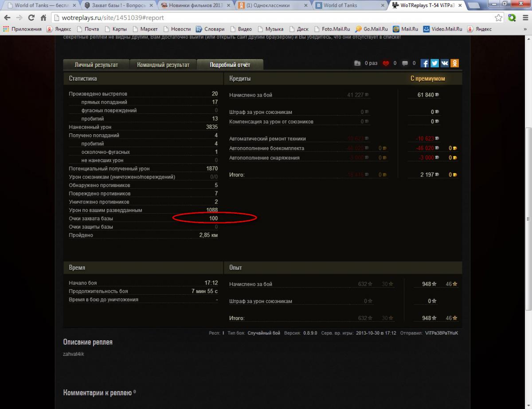Viewport: 532px width, 409px height.
Task: Click the Нанесенный урон value 3835
Action: tap(212, 127)
